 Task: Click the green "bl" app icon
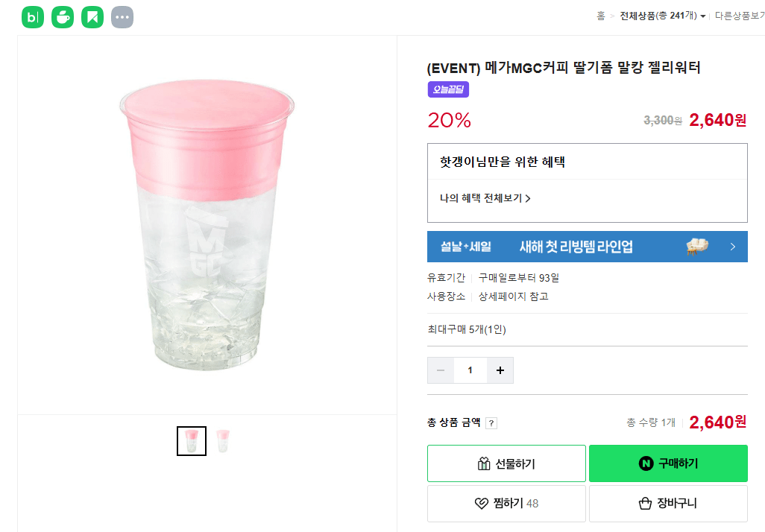pos(32,16)
